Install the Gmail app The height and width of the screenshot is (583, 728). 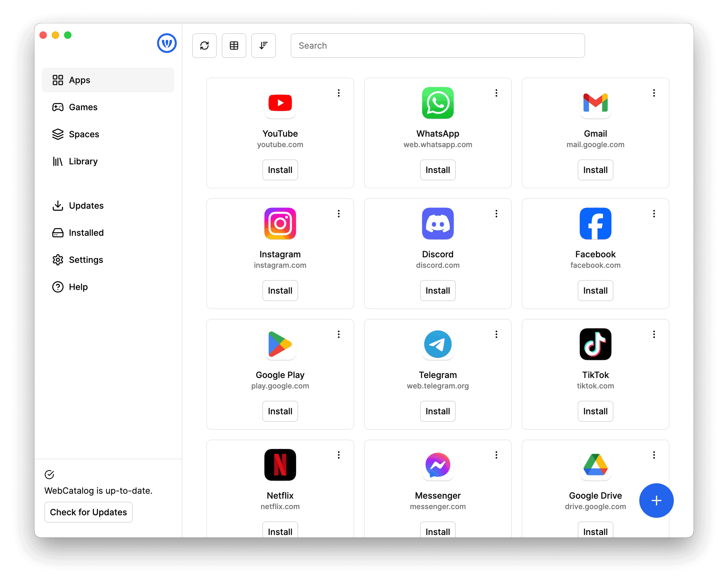click(595, 170)
